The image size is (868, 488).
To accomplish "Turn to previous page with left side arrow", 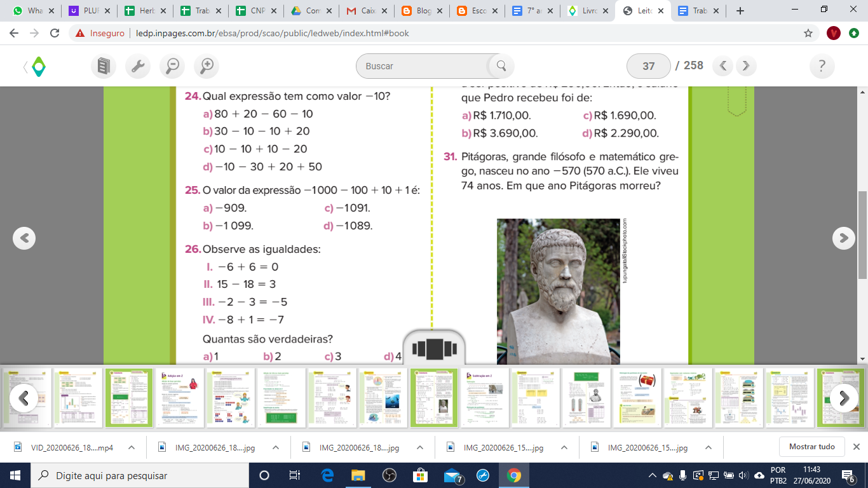I will (24, 238).
